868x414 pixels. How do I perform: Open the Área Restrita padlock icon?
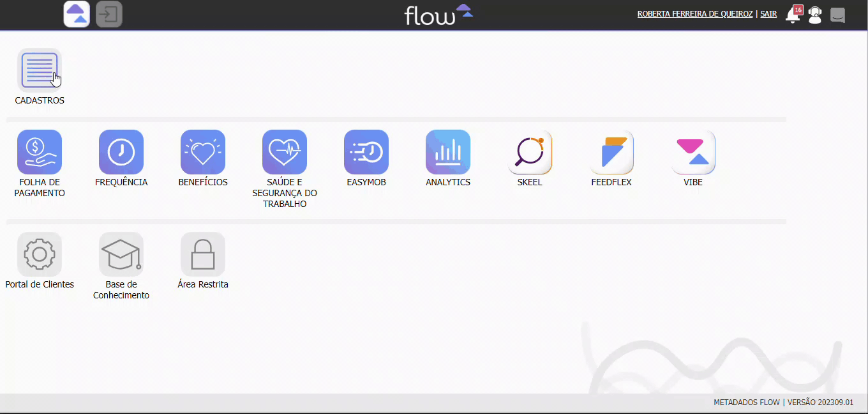pos(203,254)
